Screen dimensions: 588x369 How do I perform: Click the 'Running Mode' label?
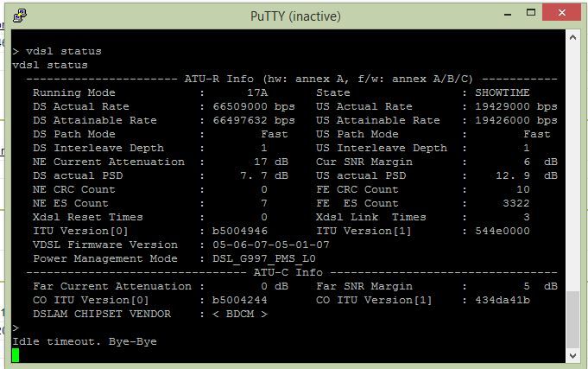pyautogui.click(x=74, y=92)
